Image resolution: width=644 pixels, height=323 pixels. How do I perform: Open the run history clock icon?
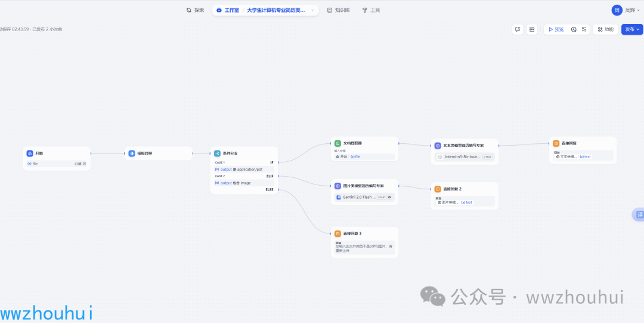(x=574, y=29)
